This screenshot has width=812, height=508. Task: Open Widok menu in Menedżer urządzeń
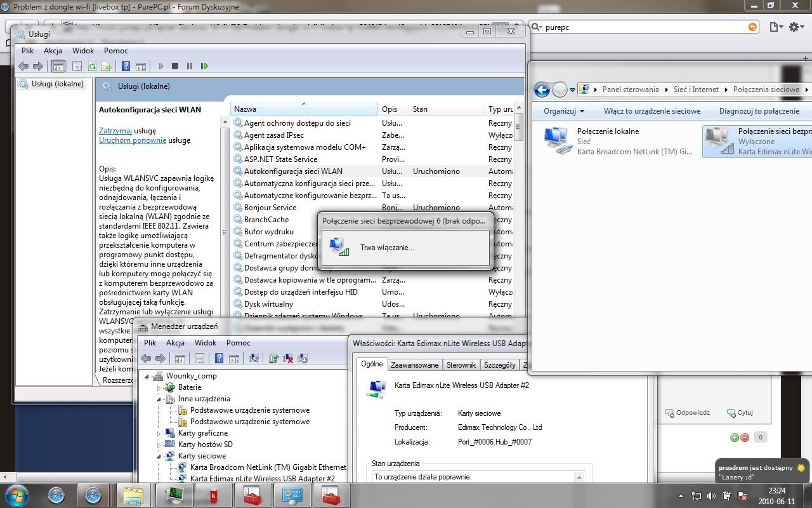[x=206, y=342]
